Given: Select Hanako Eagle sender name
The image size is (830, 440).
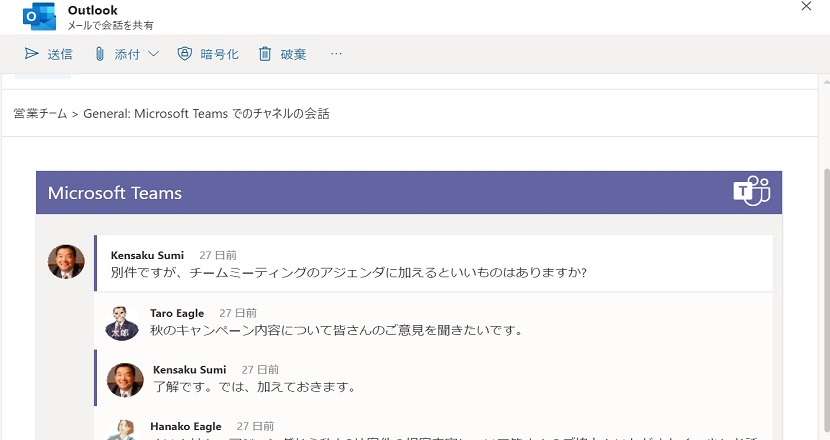Looking at the screenshot, I should tap(186, 426).
